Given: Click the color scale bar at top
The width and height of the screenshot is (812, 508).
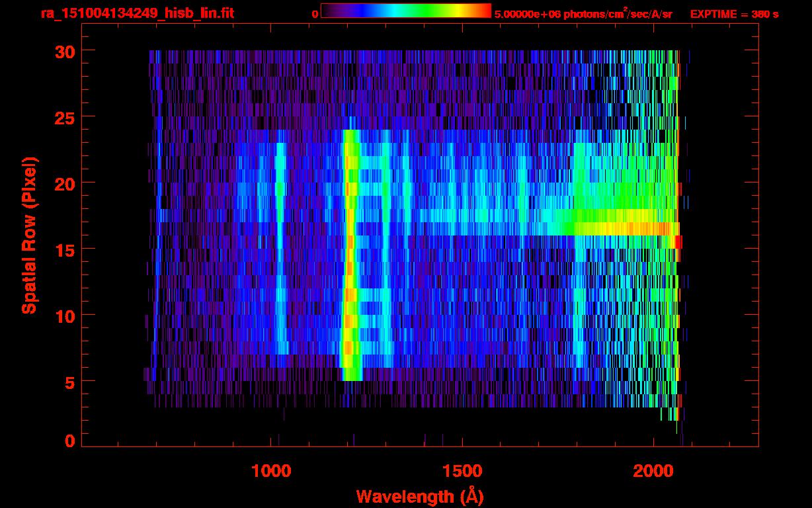Looking at the screenshot, I should click(405, 11).
